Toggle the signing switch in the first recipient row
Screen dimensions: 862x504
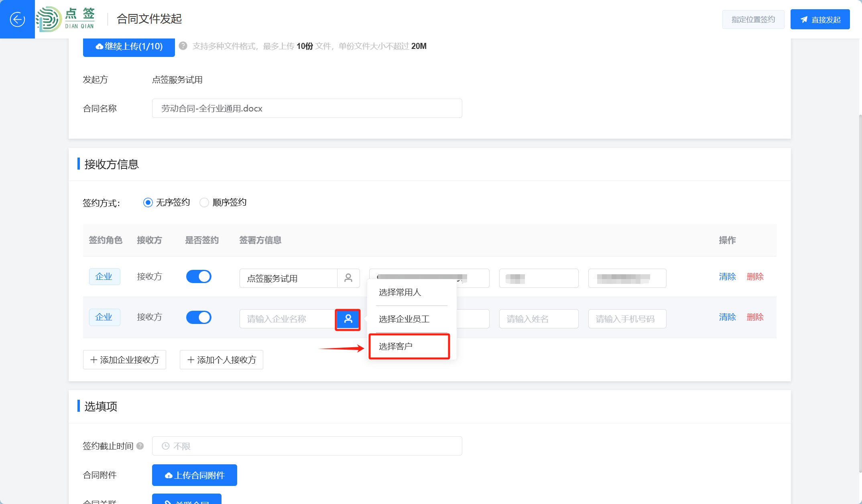[x=199, y=277]
